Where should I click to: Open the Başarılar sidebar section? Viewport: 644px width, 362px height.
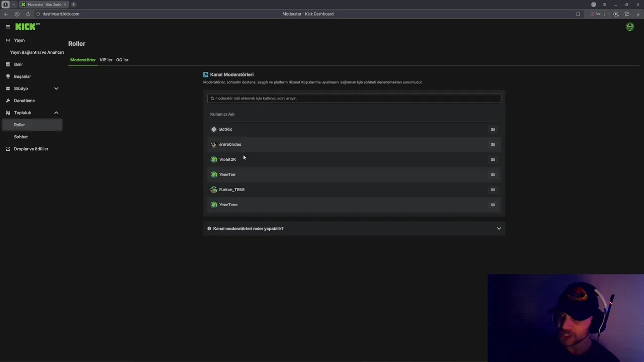23,76
